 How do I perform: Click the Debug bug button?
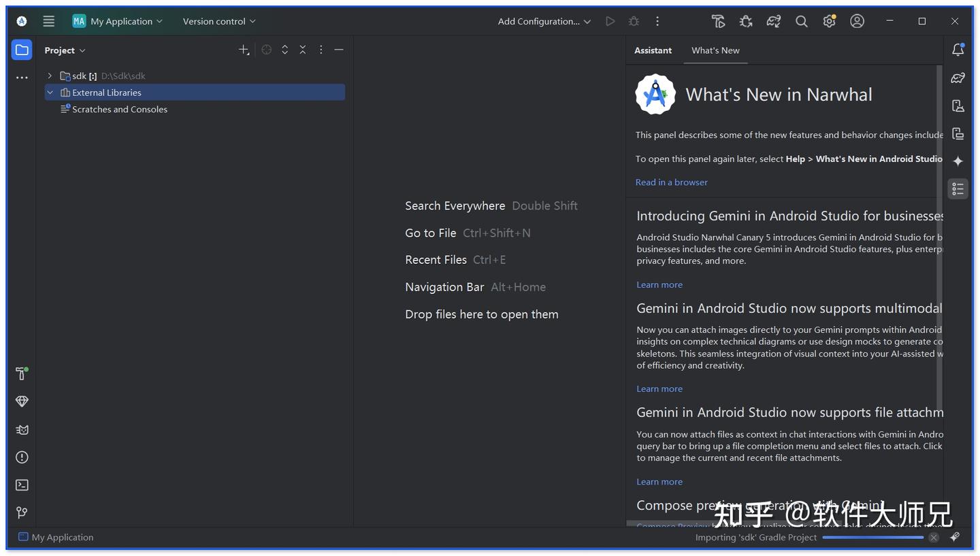pyautogui.click(x=634, y=21)
